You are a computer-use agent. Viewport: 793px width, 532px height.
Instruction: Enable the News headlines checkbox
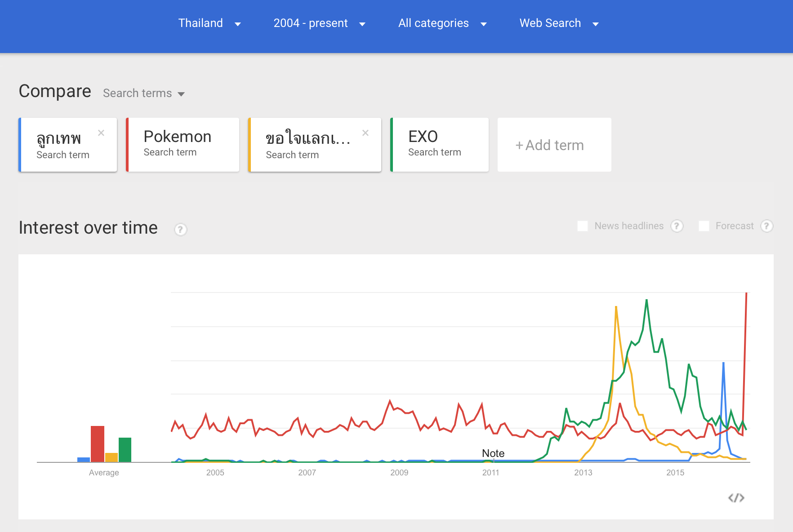click(583, 226)
